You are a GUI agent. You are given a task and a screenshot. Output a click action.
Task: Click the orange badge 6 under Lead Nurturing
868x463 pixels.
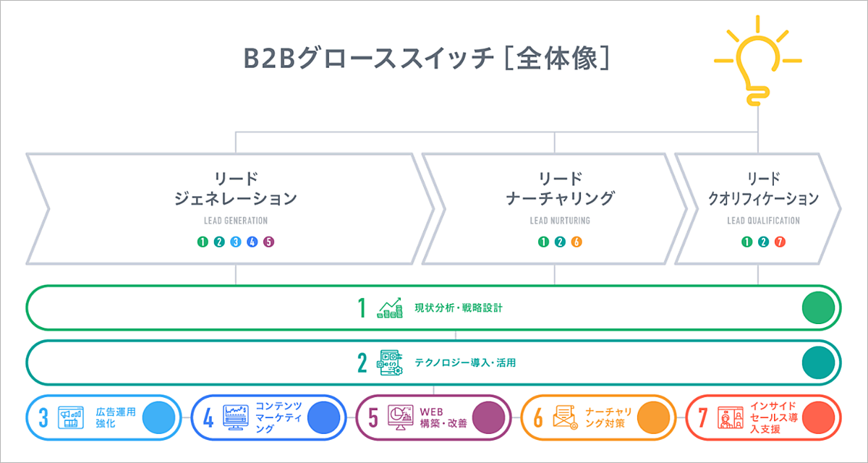pyautogui.click(x=576, y=242)
